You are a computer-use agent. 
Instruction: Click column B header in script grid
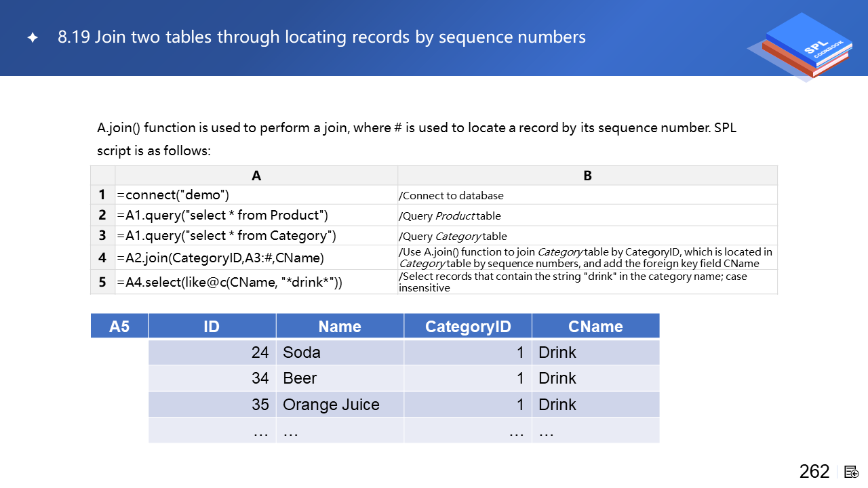pos(587,176)
